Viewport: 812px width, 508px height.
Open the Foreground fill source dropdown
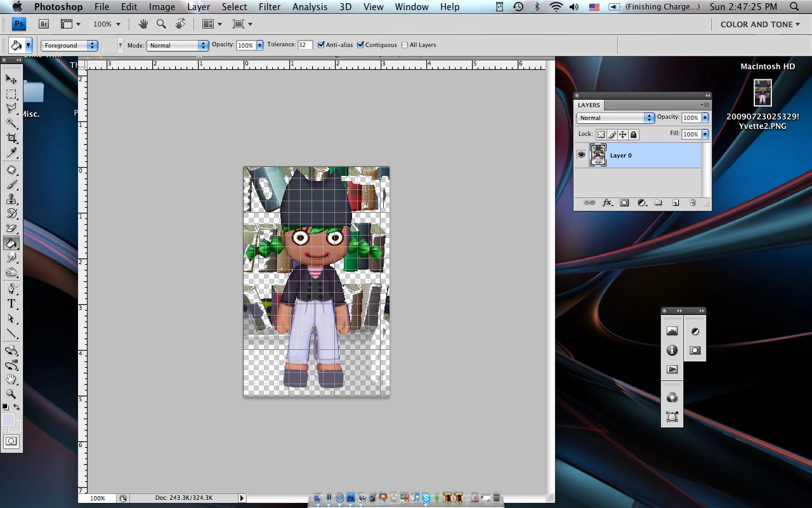tap(70, 45)
